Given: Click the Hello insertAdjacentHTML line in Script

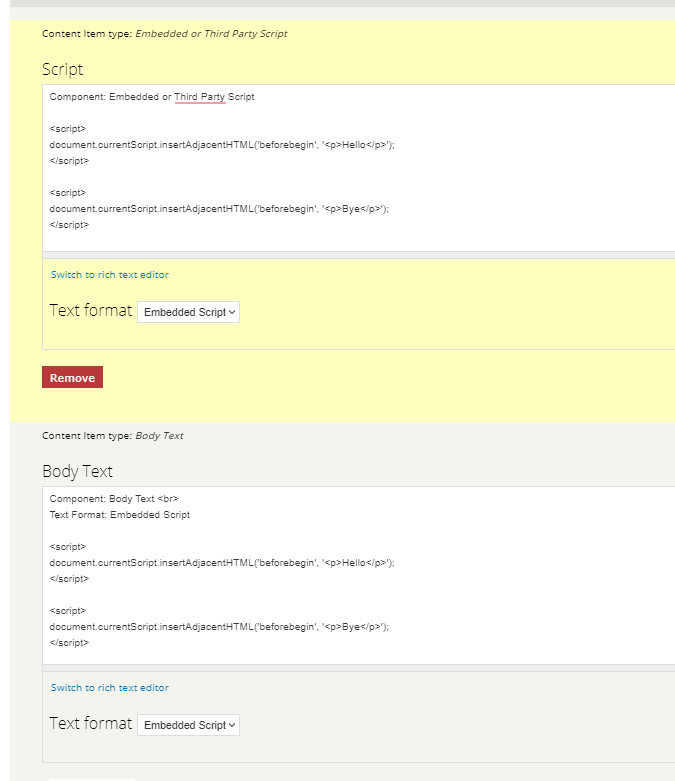Looking at the screenshot, I should [x=222, y=145].
